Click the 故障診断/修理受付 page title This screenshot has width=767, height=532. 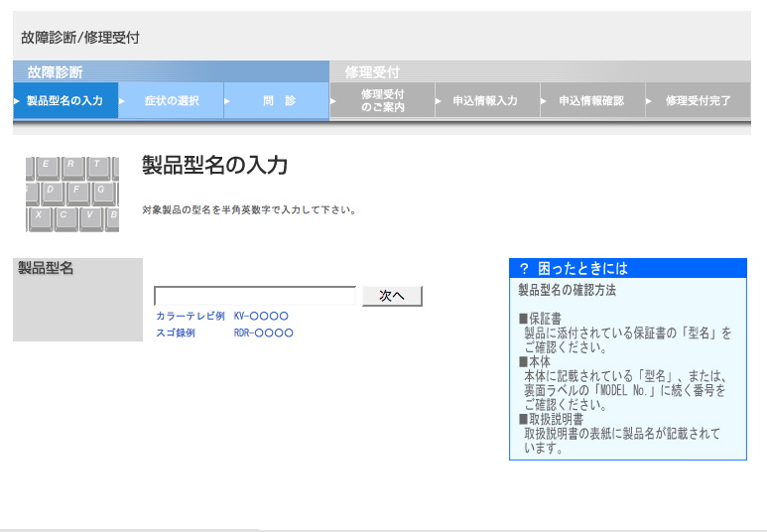tap(80, 38)
